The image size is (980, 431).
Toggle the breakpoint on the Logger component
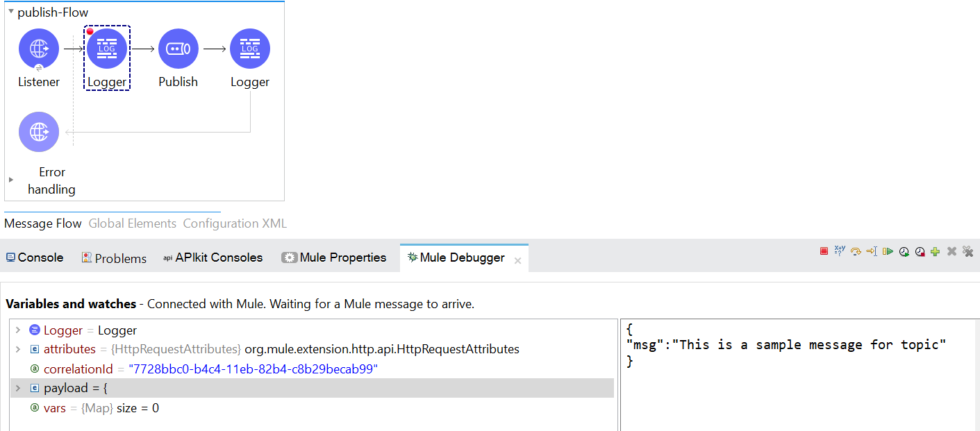(x=90, y=32)
